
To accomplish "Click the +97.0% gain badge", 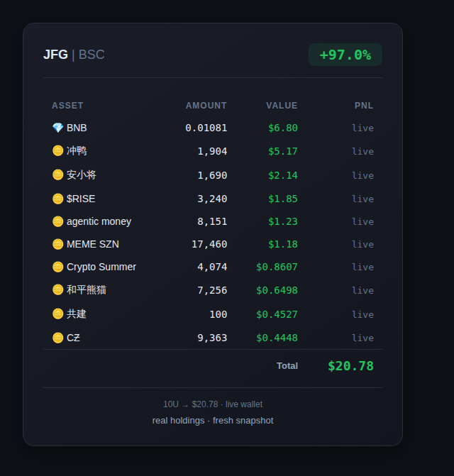I will coord(345,55).
